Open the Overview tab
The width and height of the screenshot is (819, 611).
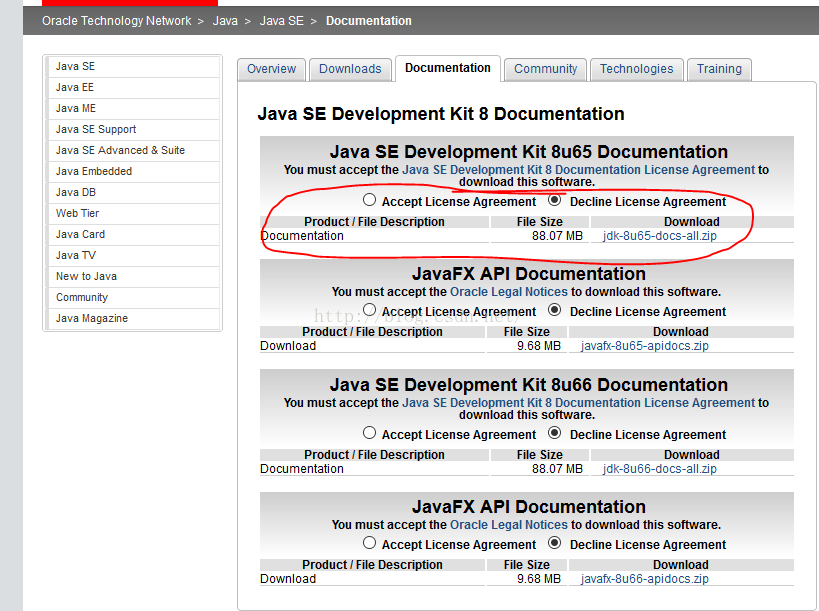click(271, 69)
